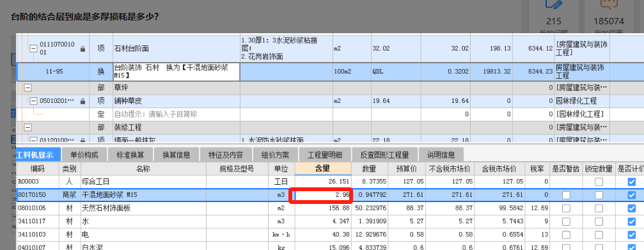The image size is (644, 250).
Task: Open the 组价方案 tab
Action: [275, 155]
